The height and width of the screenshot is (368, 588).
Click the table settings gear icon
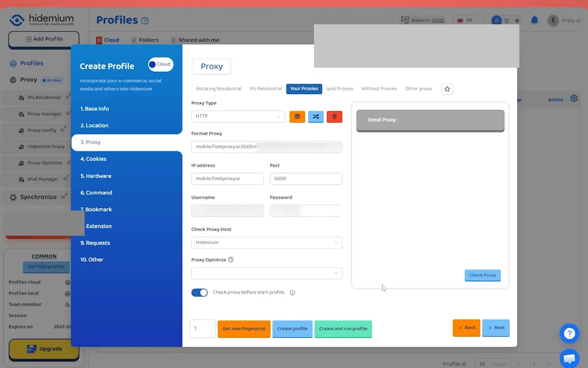pyautogui.click(x=574, y=99)
